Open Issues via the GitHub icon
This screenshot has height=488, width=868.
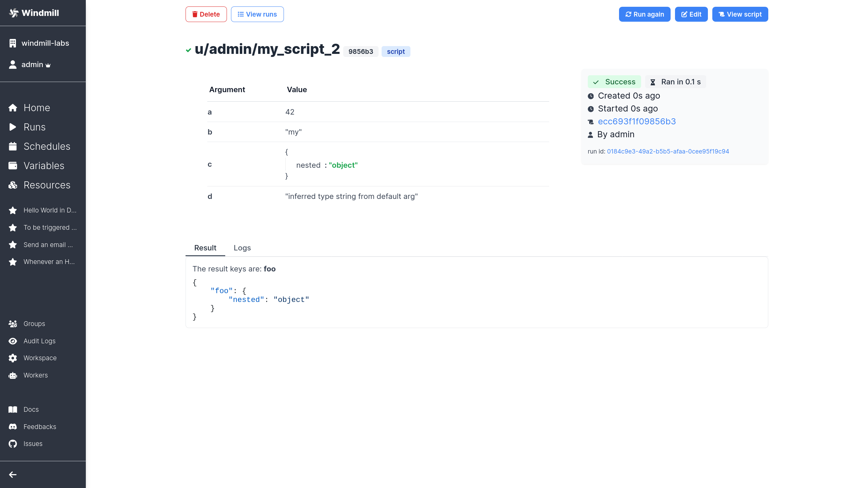tap(13, 444)
